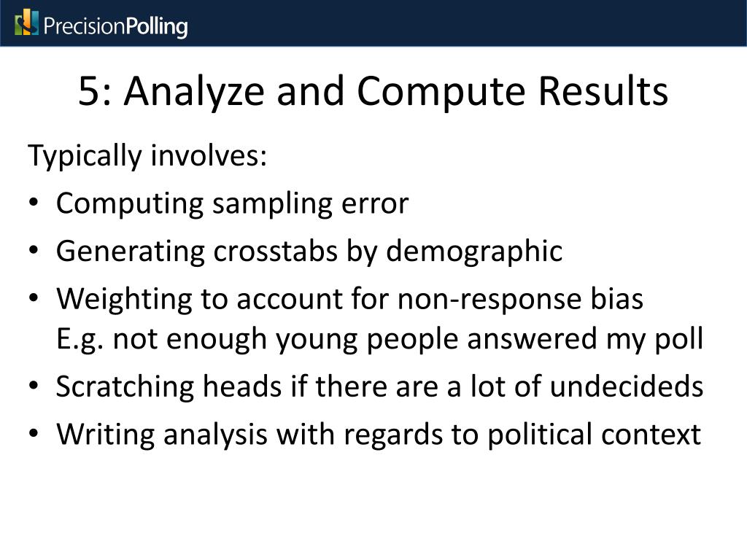
Task: Click bullet dot before 'Writing analysis'
Action: point(33,434)
